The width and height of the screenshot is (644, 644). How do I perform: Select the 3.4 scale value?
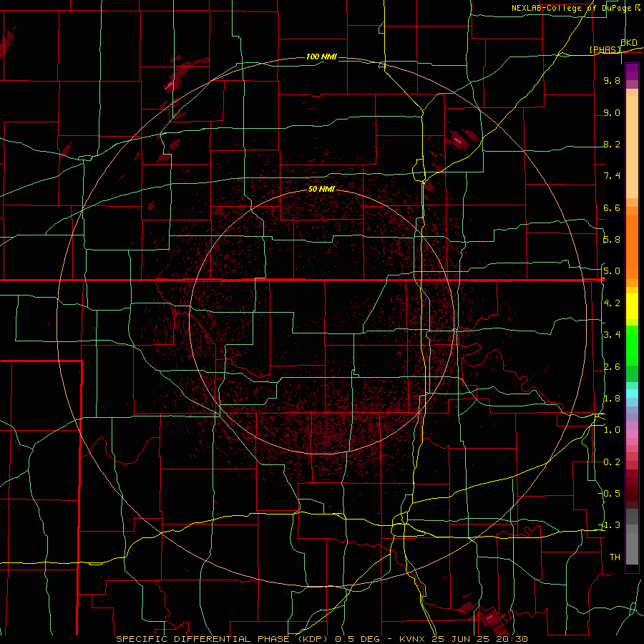coord(612,335)
